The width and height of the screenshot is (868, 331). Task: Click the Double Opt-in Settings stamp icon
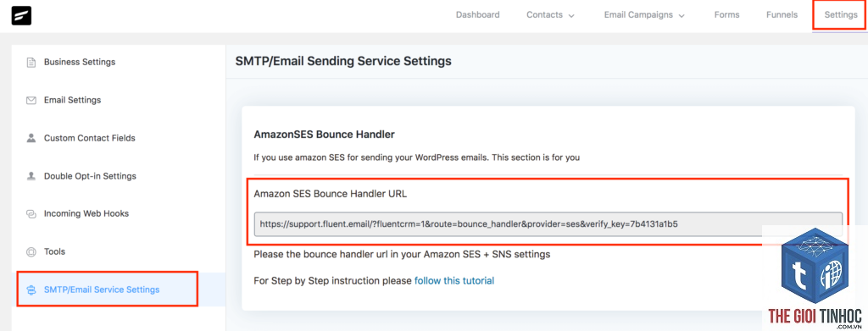coord(31,176)
